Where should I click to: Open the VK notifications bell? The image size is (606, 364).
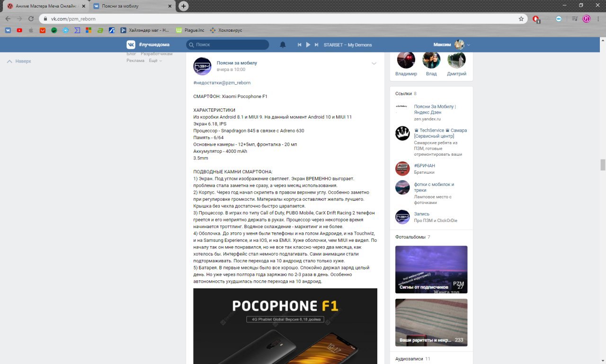click(x=283, y=44)
